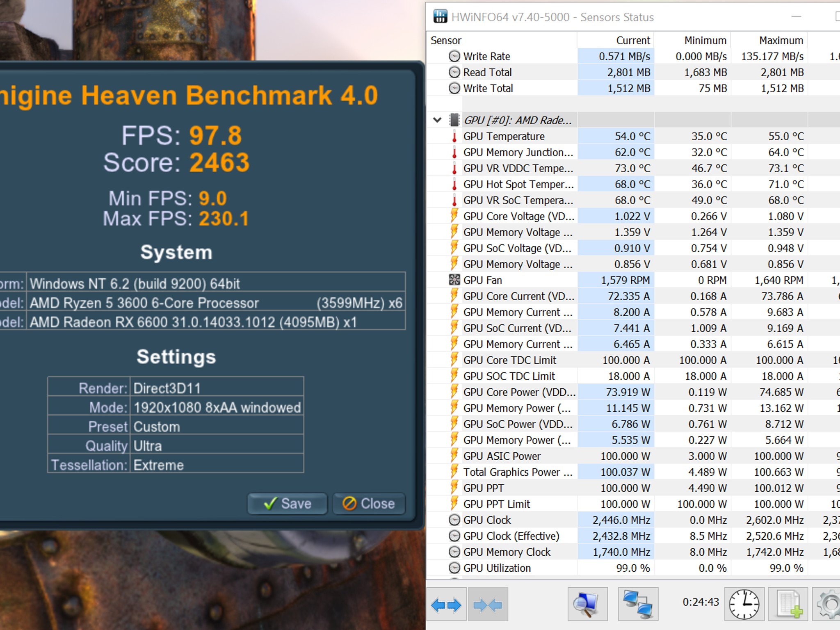Viewport: 840px width, 630px height.
Task: Click the shrink columns arrows icon
Action: click(x=488, y=605)
